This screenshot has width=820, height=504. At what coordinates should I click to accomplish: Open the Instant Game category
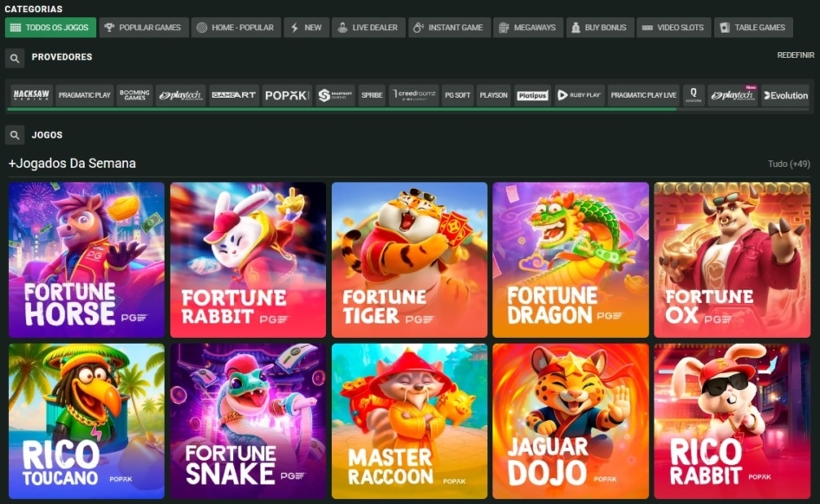(449, 28)
